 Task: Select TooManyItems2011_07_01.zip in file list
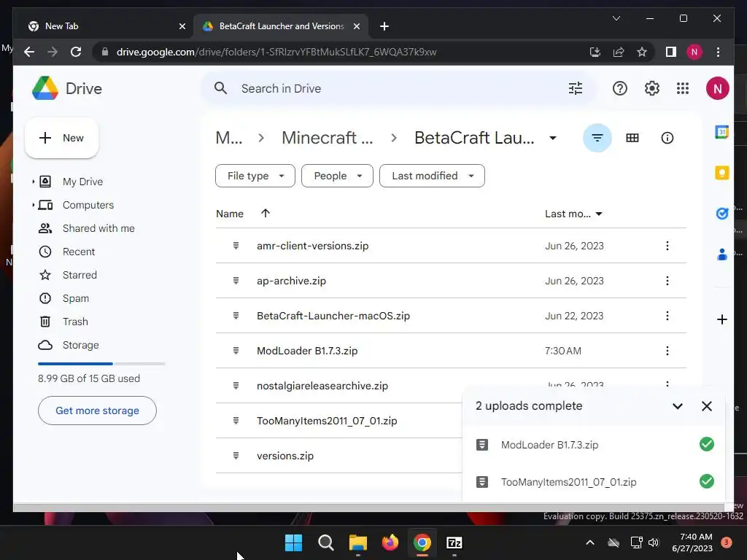click(x=327, y=421)
